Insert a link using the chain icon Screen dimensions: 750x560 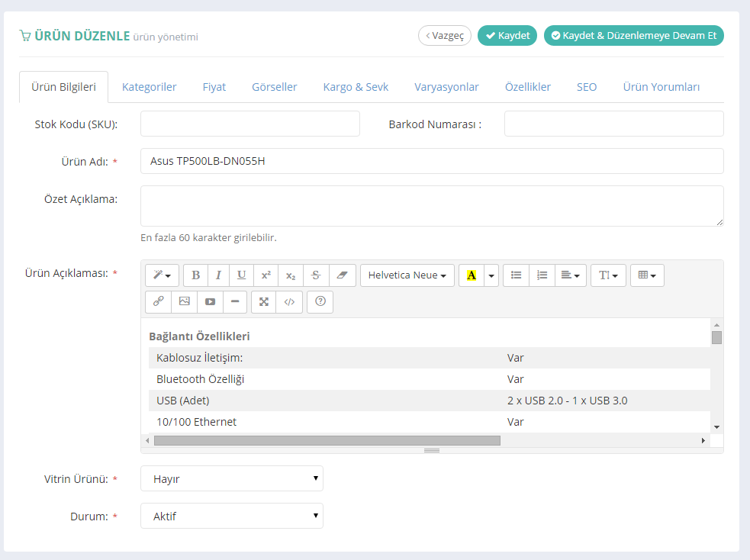(158, 301)
